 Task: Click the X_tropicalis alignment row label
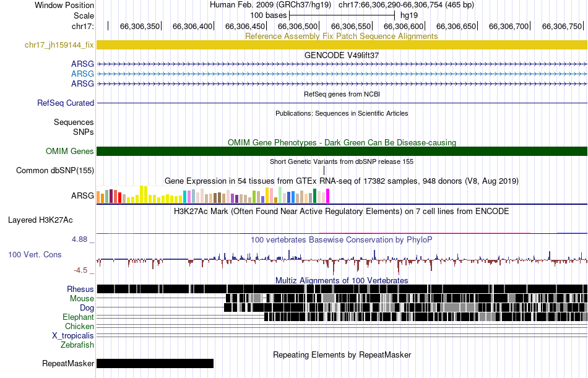pos(73,336)
